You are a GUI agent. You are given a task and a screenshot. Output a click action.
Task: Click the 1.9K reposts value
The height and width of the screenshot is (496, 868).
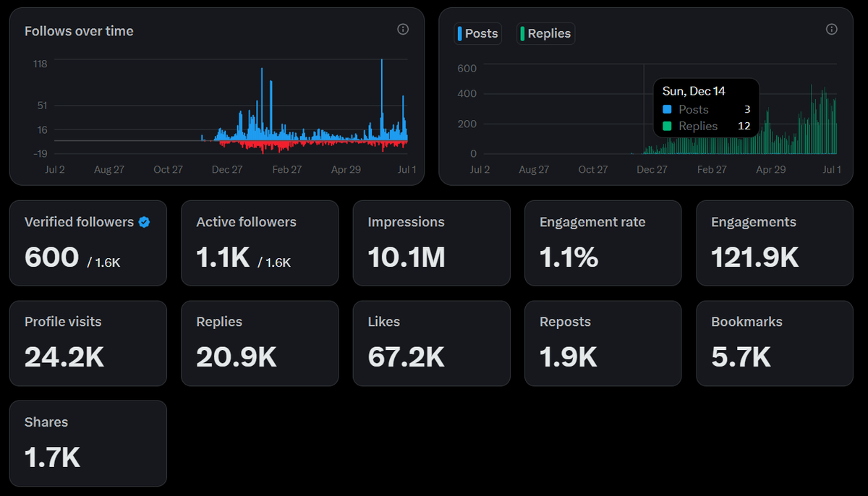(569, 356)
